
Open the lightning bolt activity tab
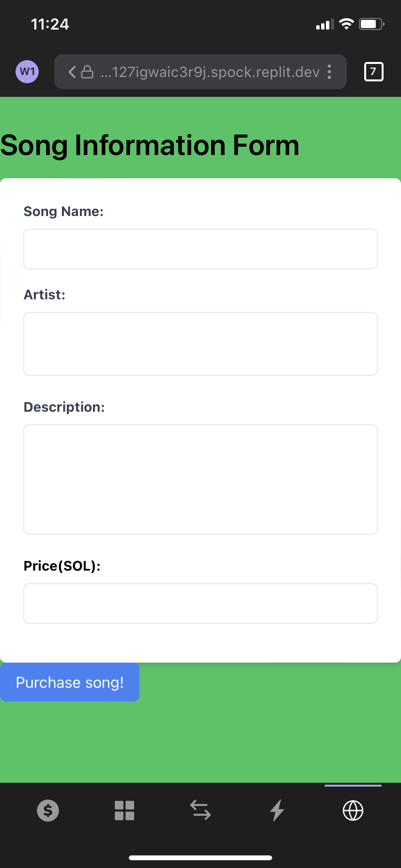tap(277, 810)
